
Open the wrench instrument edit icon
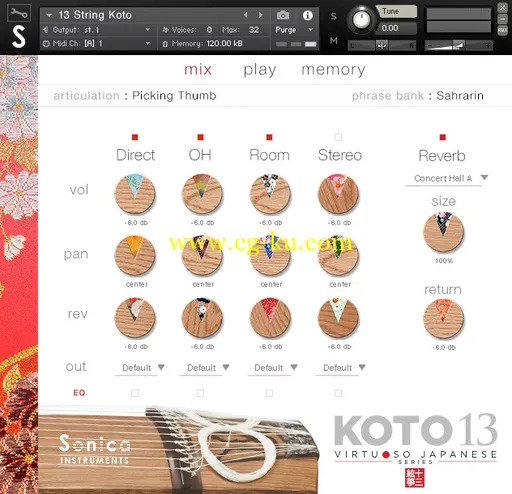(x=19, y=13)
